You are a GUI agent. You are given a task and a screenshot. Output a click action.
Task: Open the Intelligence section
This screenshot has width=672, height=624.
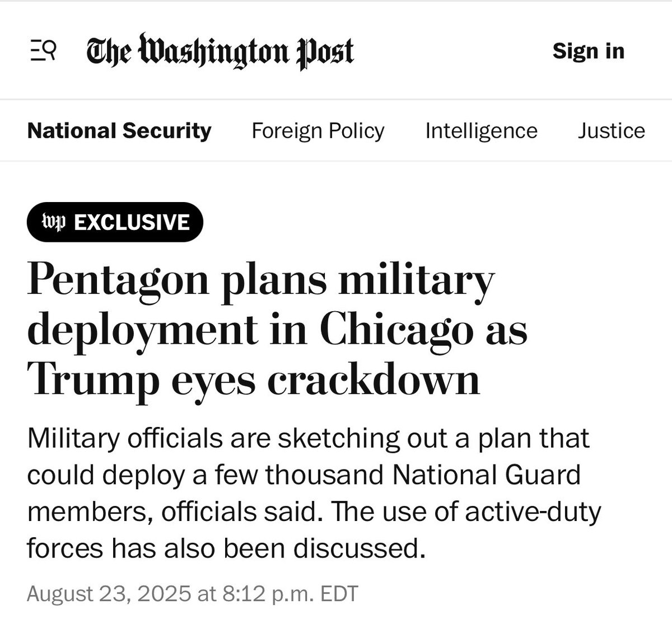481,131
